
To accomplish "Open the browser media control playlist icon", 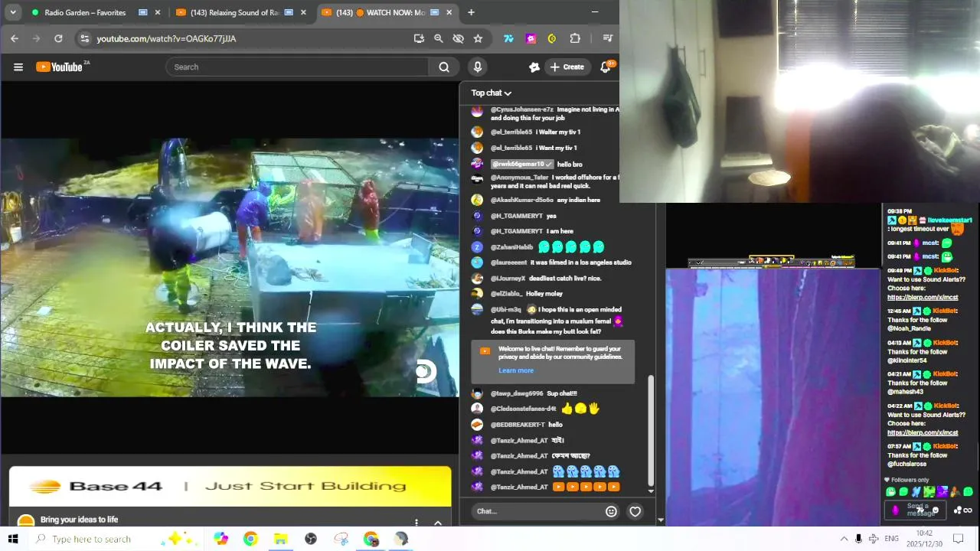I will pos(607,38).
